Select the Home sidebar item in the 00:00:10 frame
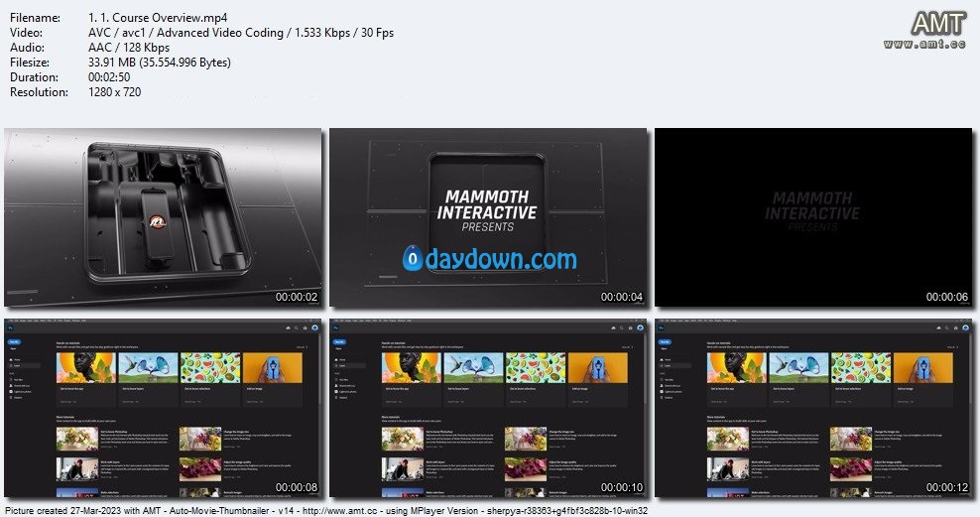 [349, 359]
